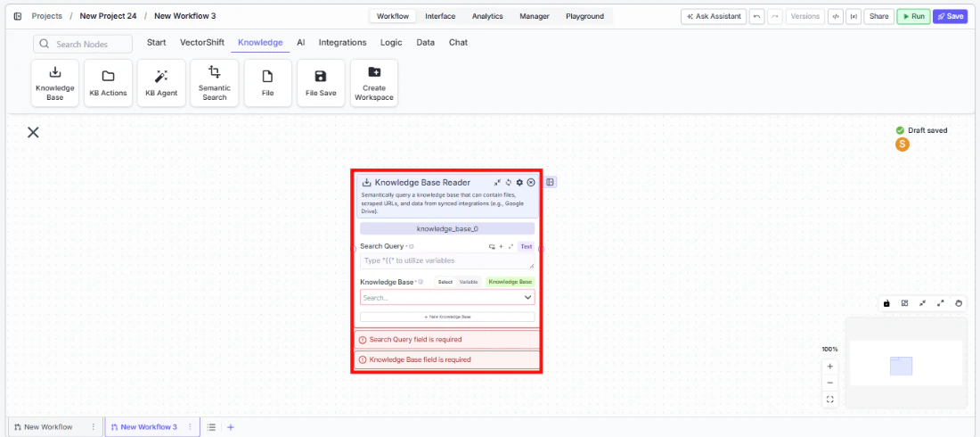The width and height of the screenshot is (980, 437).
Task: Refresh the Knowledge Base Reader node
Action: pyautogui.click(x=509, y=182)
